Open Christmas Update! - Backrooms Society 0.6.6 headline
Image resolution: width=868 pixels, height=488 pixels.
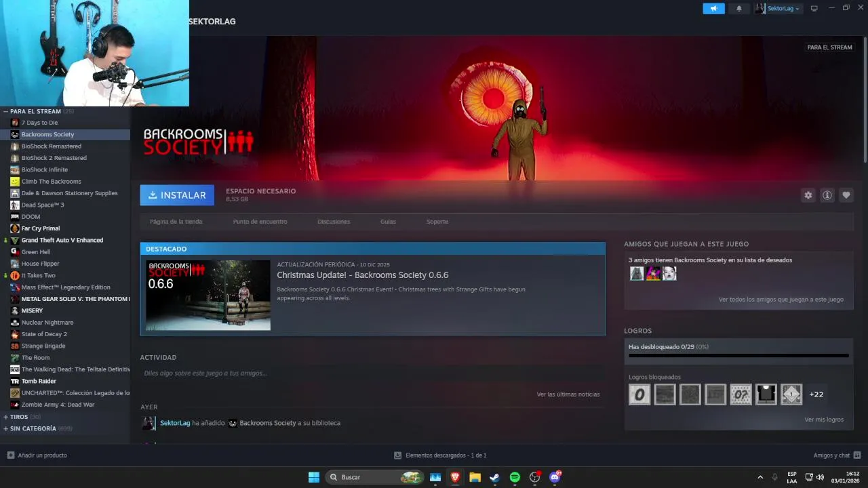pyautogui.click(x=363, y=275)
